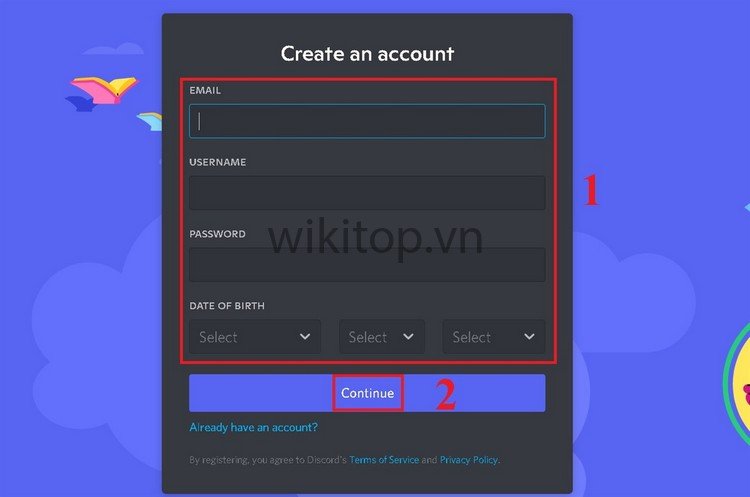The image size is (750, 497).
Task: Click the chevron arrow in the rightmost birth dropdown
Action: coord(529,337)
